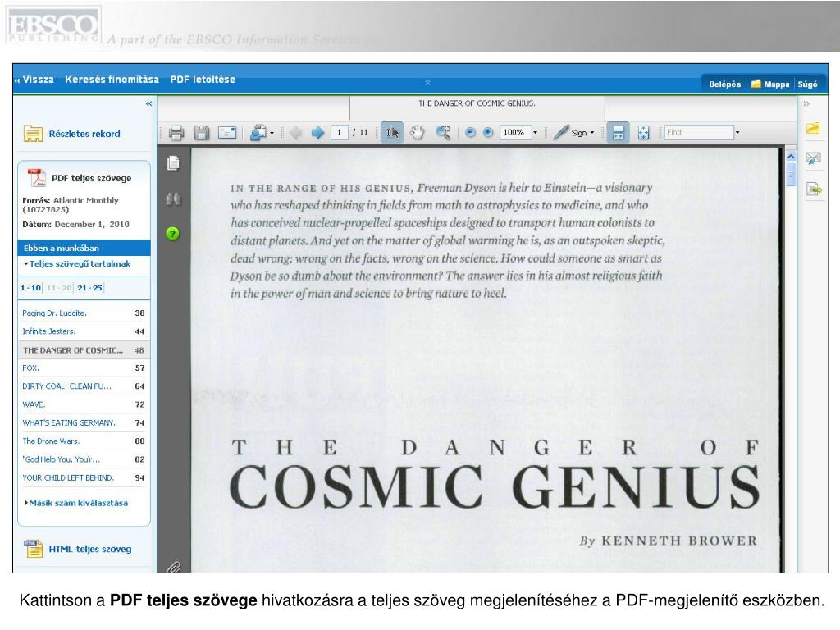Open article WHAT'S EATING GERMANY.
Screen dimensions: 840x630
(x=69, y=422)
